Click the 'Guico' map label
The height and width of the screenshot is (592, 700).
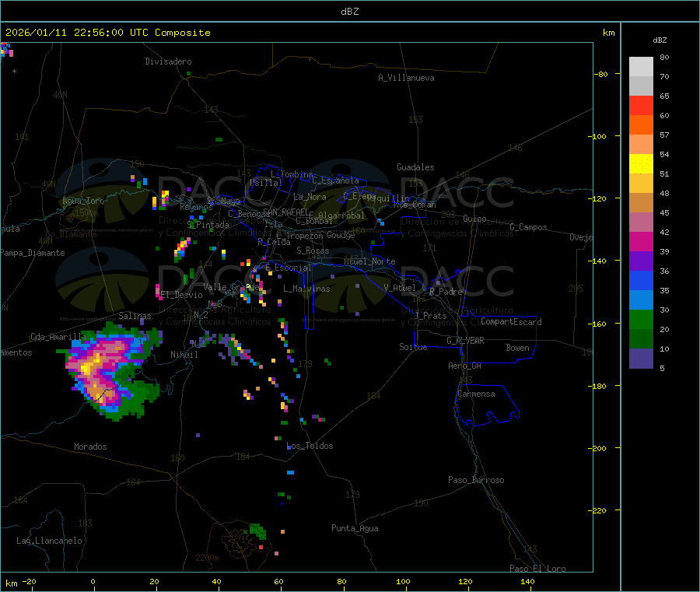tap(474, 219)
